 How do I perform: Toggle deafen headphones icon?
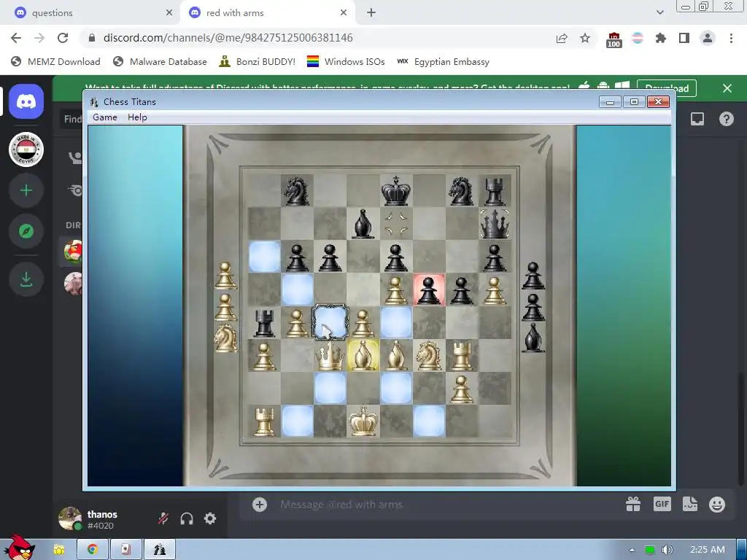[x=187, y=518]
